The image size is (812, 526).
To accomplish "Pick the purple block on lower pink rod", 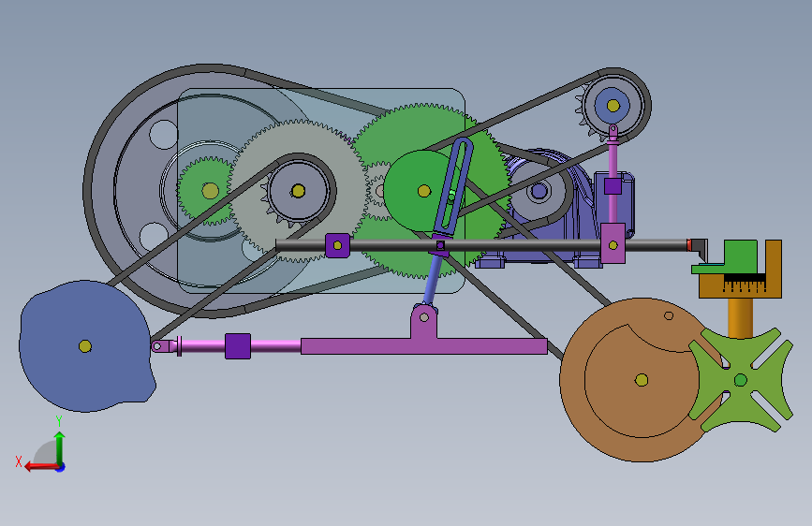I will pos(238,346).
